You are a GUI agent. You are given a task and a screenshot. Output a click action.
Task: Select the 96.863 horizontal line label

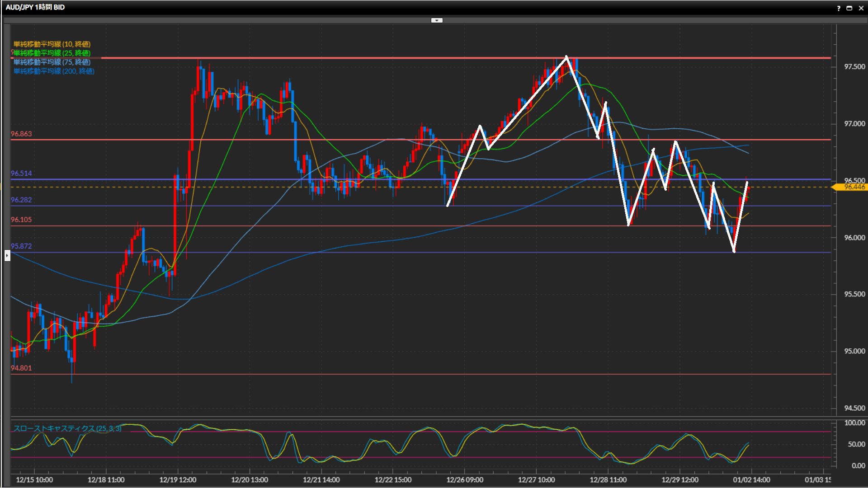pyautogui.click(x=21, y=134)
